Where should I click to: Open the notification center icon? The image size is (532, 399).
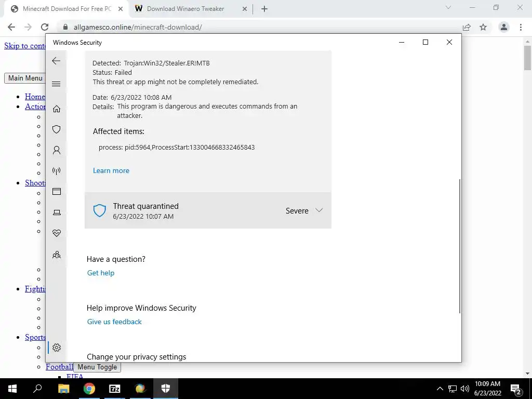click(x=516, y=389)
